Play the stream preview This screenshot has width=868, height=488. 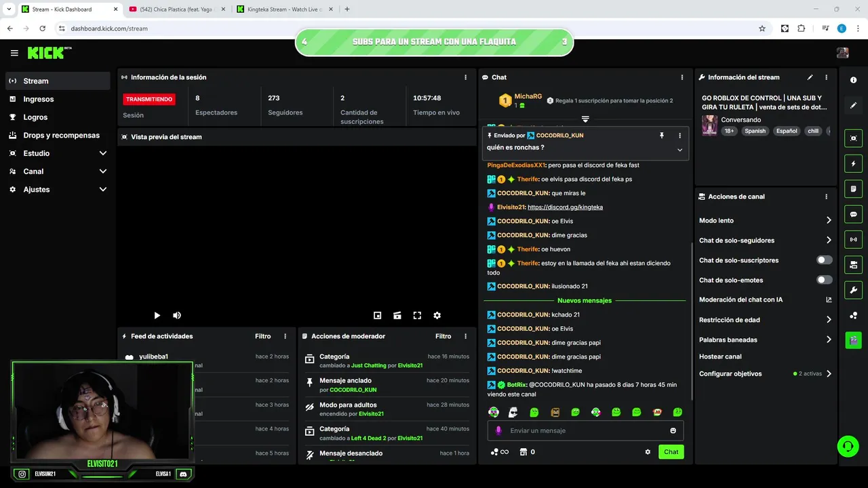click(157, 315)
